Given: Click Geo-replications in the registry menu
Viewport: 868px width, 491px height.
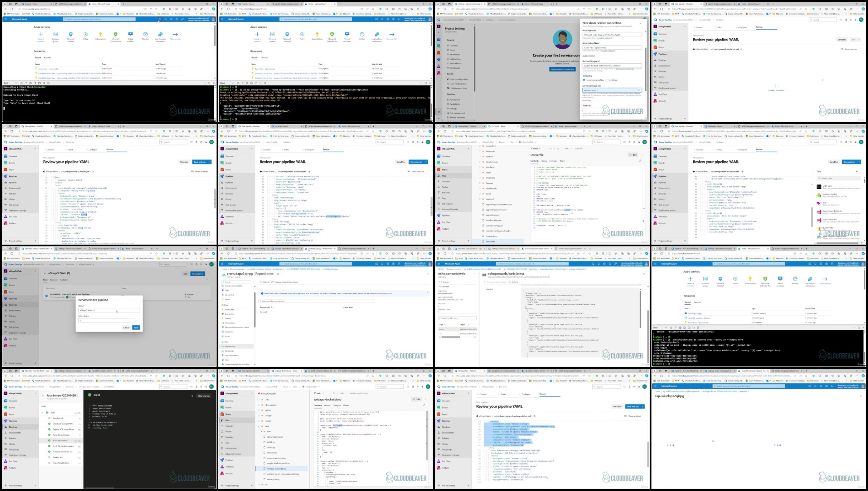Looking at the screenshot, I should [x=232, y=355].
